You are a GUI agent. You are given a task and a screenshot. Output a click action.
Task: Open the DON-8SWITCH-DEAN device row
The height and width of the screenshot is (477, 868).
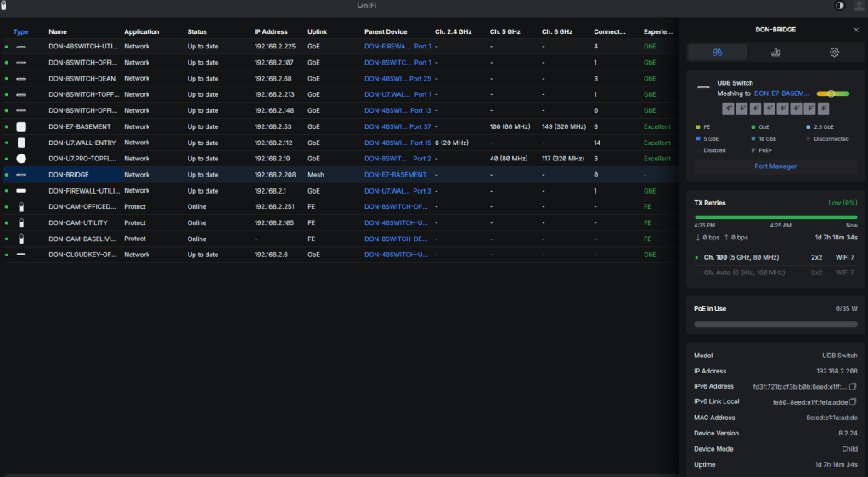pyautogui.click(x=82, y=78)
